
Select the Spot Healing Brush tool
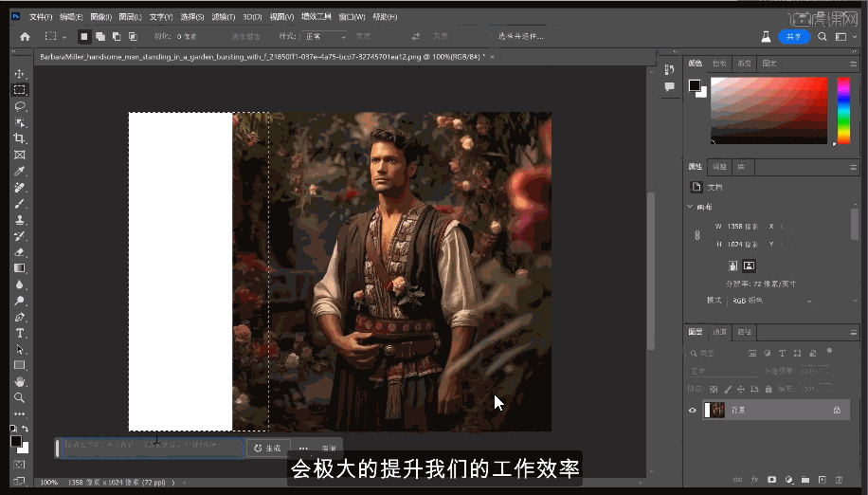click(x=19, y=187)
